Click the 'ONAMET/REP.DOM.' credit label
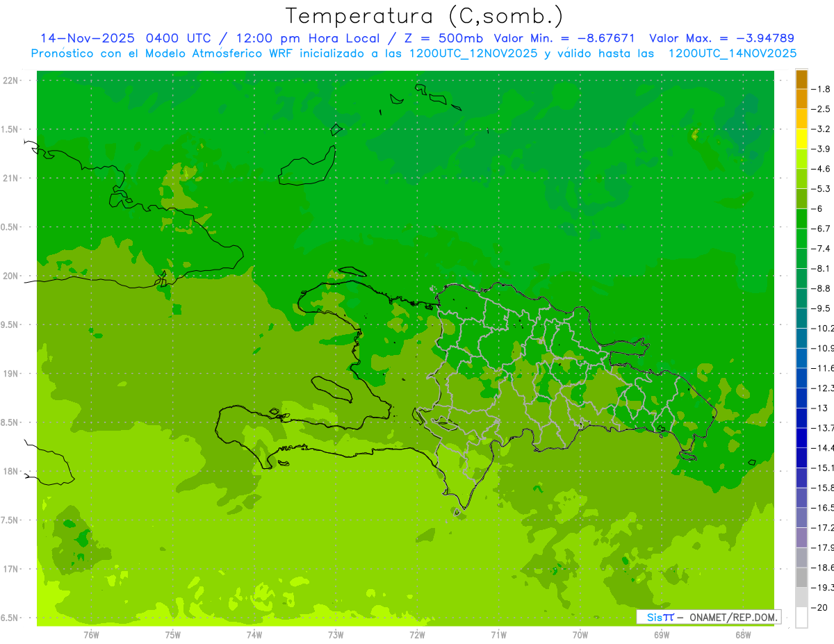 (x=734, y=617)
